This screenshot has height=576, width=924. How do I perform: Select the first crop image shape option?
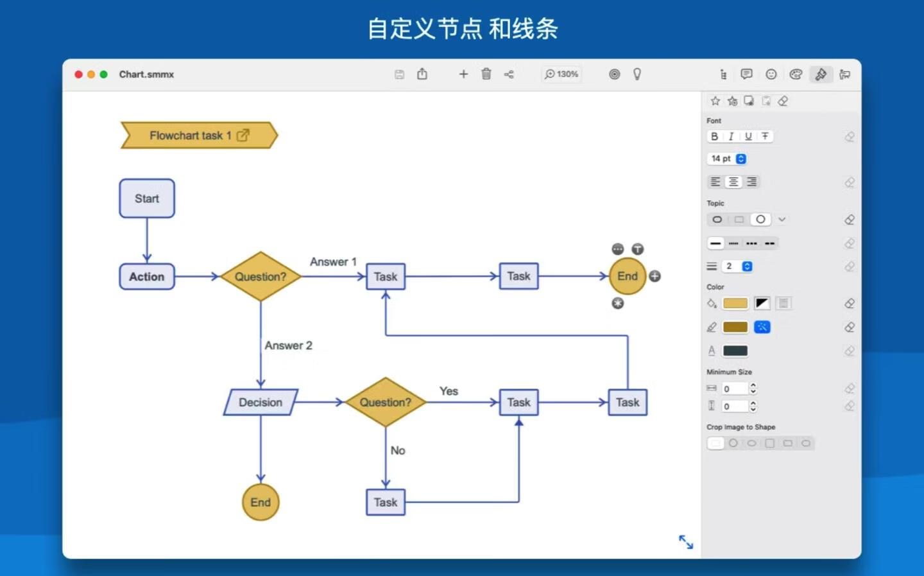[x=715, y=443]
